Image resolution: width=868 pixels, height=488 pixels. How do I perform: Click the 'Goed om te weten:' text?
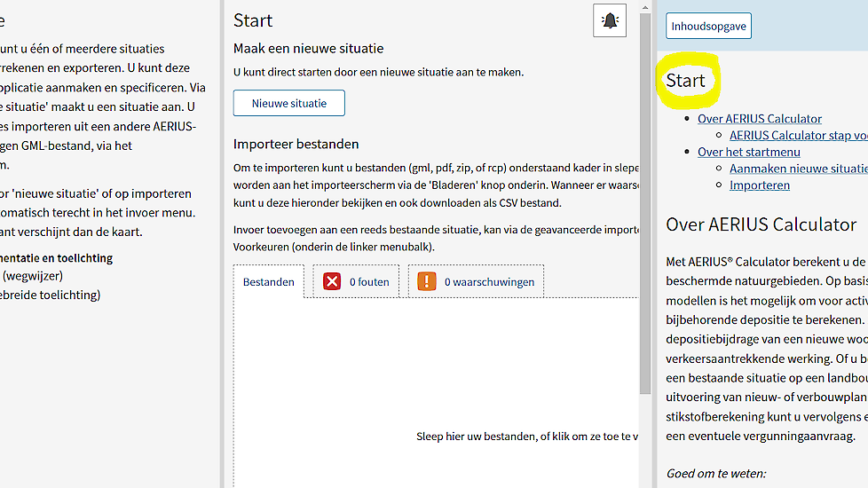[715, 474]
